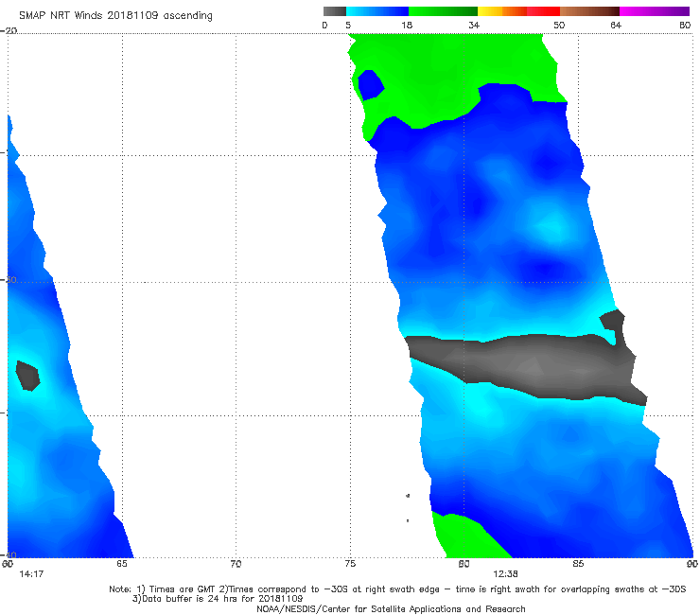The image size is (700, 615).
Task: Click the color bar label '34'
Action: [474, 26]
